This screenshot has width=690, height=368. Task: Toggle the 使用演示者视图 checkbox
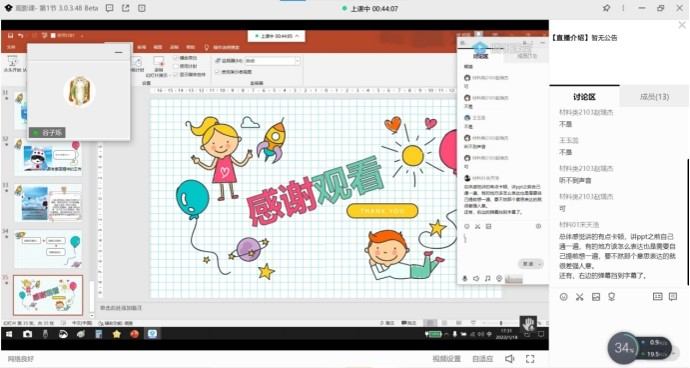(x=217, y=71)
